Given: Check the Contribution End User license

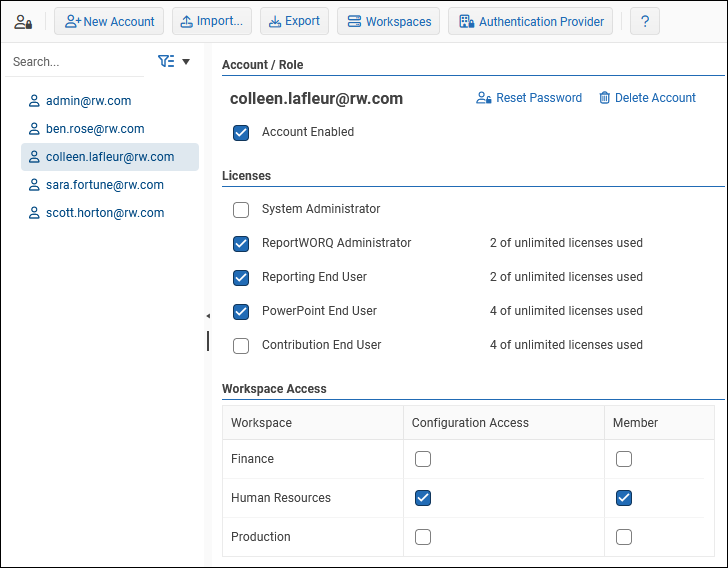Looking at the screenshot, I should [x=241, y=346].
